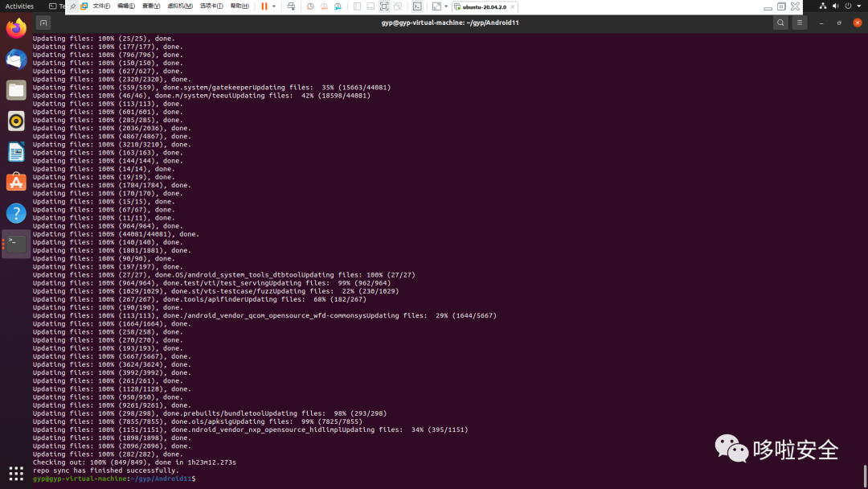Enter VMware full screen mode

point(384,6)
